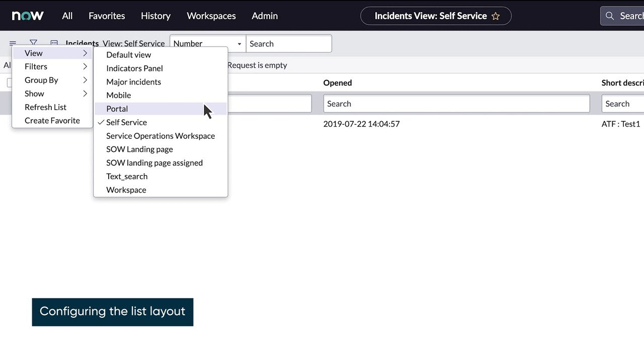
Task: Click the Short description column search field
Action: (x=623, y=104)
